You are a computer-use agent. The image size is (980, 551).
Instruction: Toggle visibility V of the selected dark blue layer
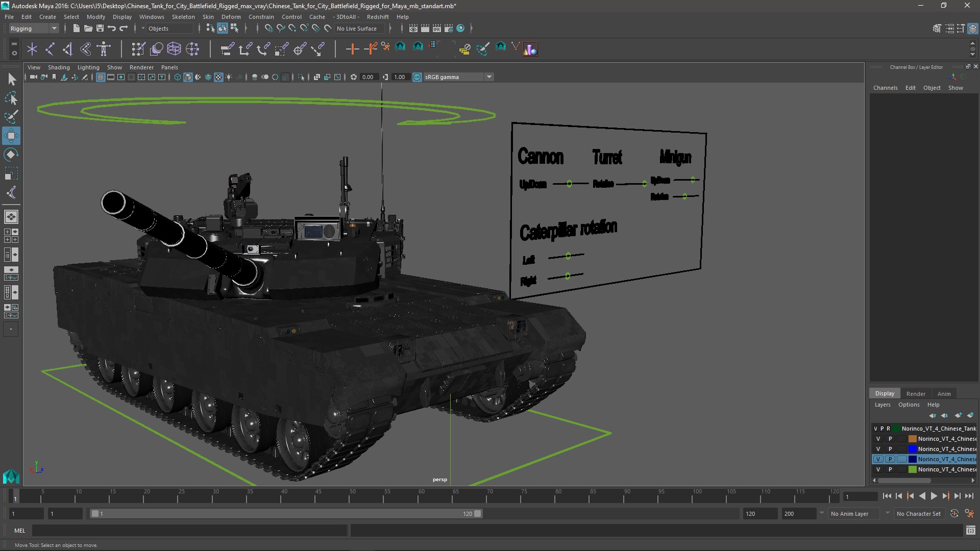878,459
